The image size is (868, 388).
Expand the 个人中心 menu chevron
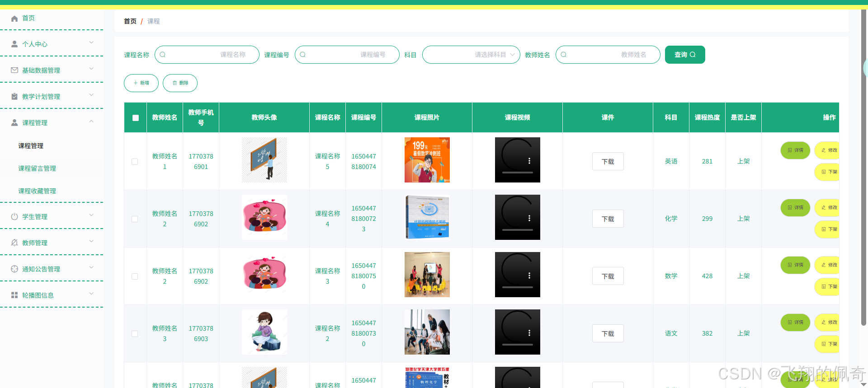coord(91,42)
